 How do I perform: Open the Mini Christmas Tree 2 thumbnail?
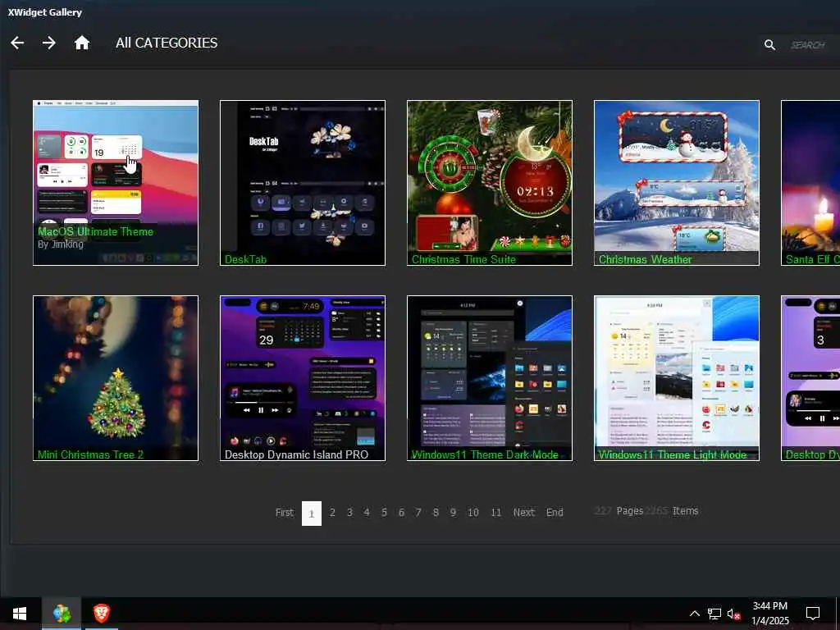tap(116, 378)
